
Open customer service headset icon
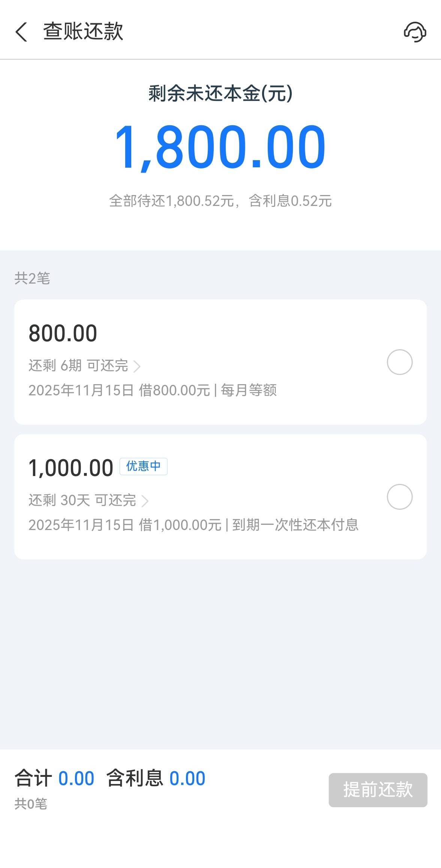[415, 32]
